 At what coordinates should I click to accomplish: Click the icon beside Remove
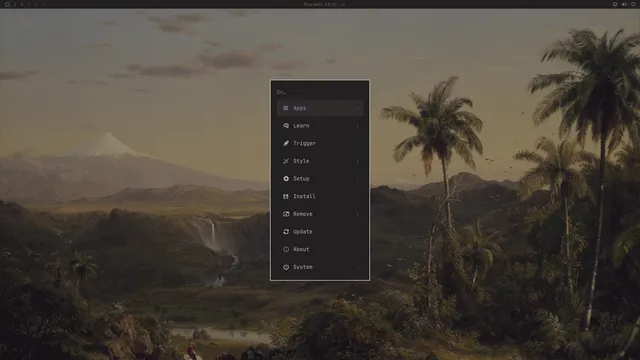tap(286, 214)
